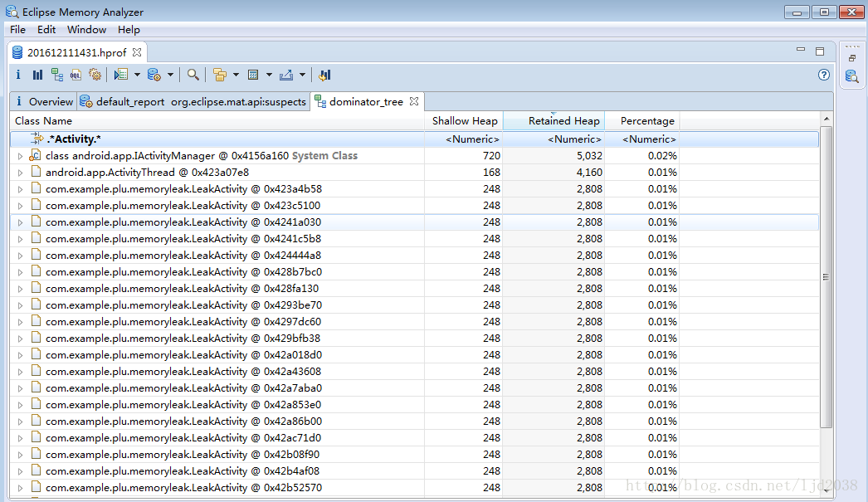Open the Window menu
This screenshot has width=868, height=502.
[86, 29]
